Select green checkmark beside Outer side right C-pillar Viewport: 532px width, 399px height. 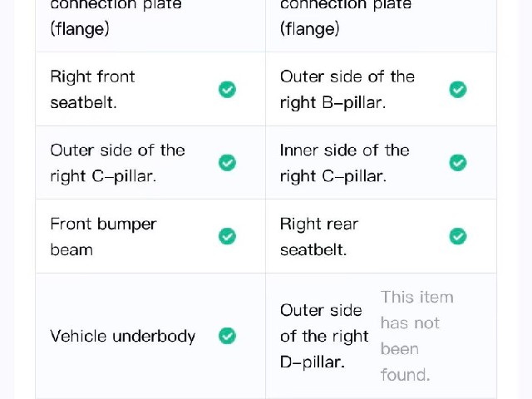(x=227, y=163)
